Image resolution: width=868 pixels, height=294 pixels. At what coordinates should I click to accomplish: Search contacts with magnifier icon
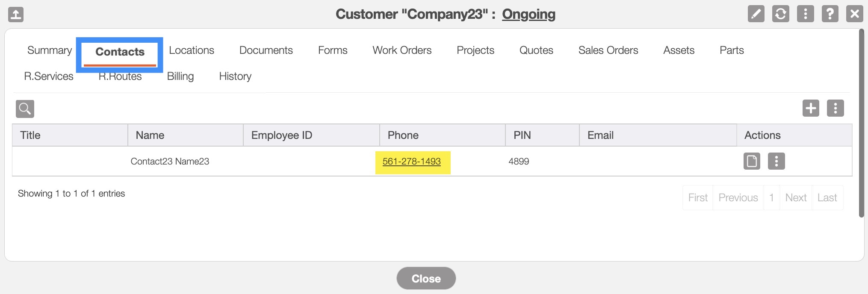click(25, 109)
